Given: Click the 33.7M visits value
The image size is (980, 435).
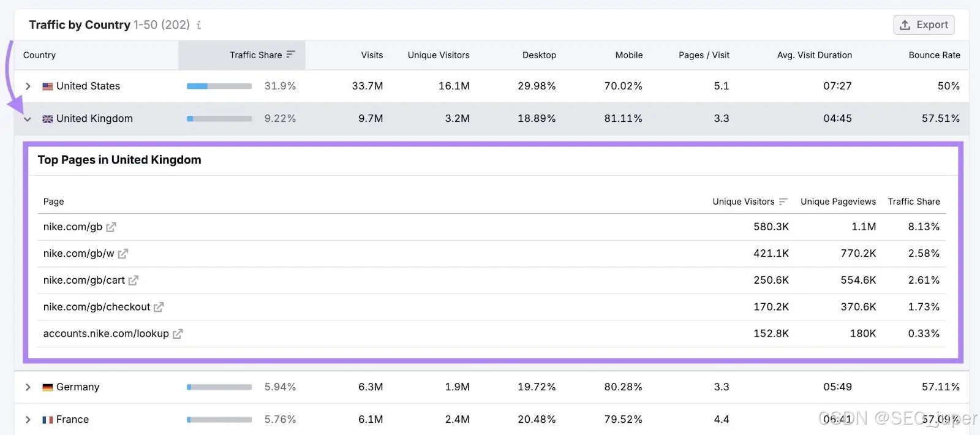Looking at the screenshot, I should coord(367,86).
